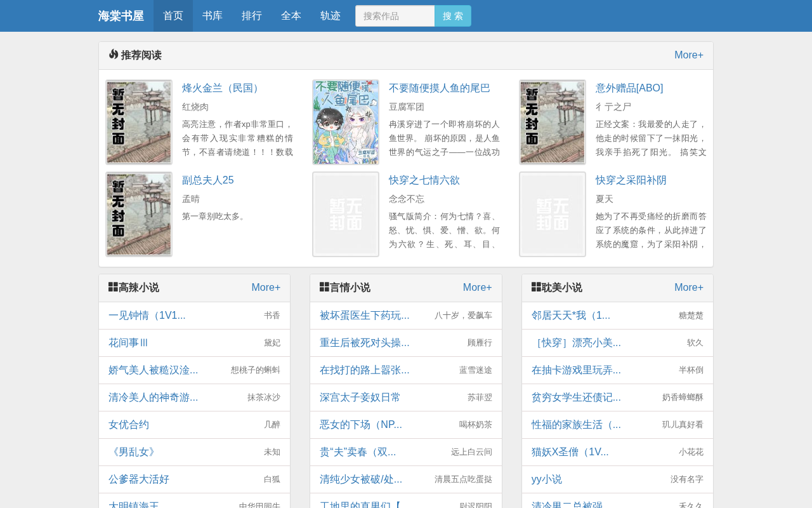Click the 搜索 search button

pos(453,16)
